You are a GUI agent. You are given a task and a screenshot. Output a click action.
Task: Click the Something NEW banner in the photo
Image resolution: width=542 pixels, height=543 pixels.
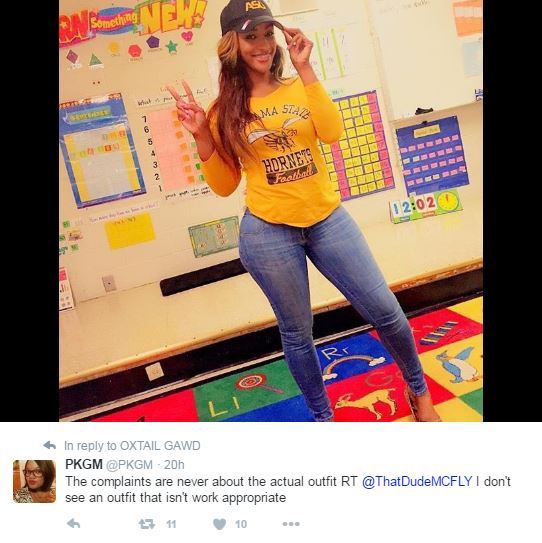(x=133, y=21)
